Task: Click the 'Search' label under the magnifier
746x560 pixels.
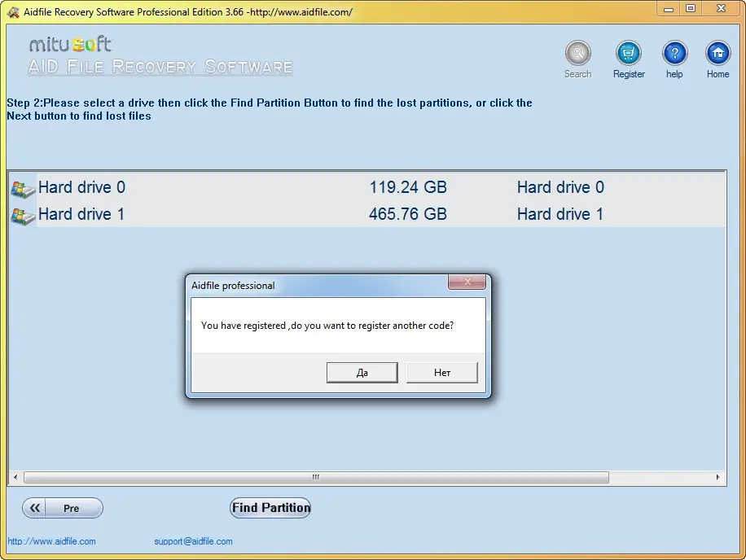Action: (577, 74)
